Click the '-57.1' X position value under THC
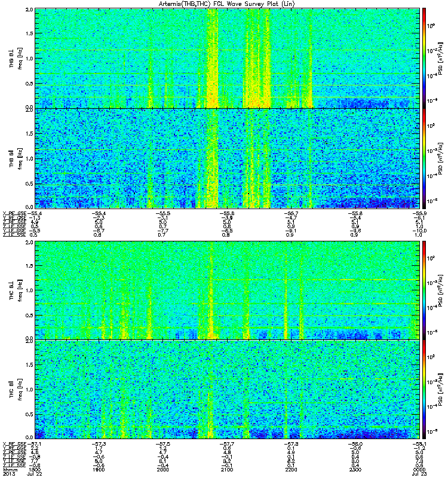448x478 pixels. [34, 444]
